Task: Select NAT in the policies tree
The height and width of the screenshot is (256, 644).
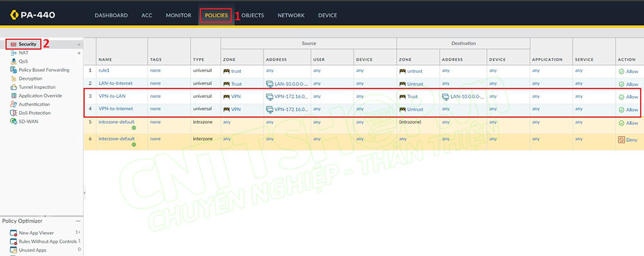Action: pyautogui.click(x=23, y=53)
